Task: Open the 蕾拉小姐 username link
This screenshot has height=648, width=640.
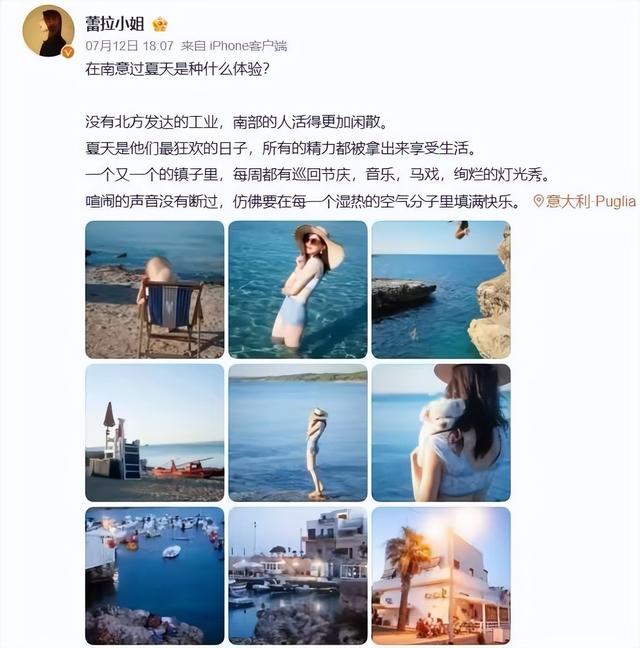Action: [114, 24]
